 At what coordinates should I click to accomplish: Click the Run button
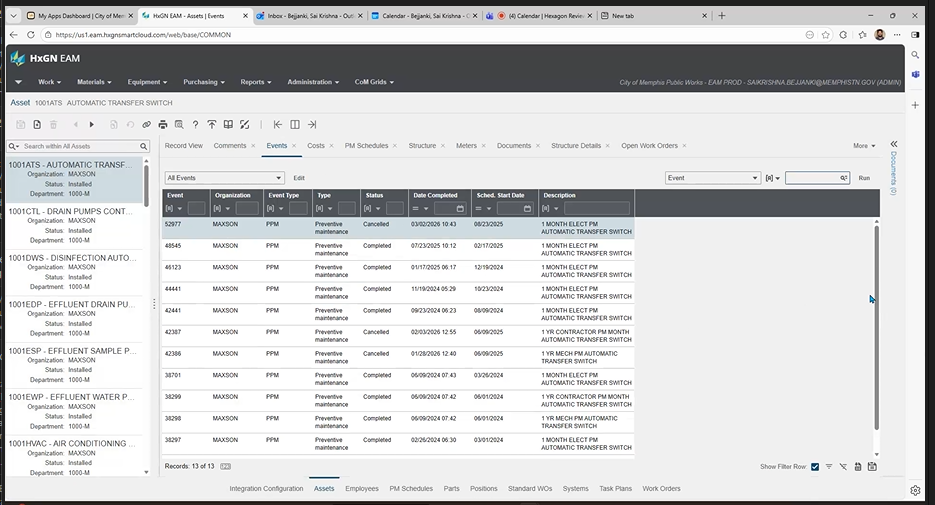point(864,178)
